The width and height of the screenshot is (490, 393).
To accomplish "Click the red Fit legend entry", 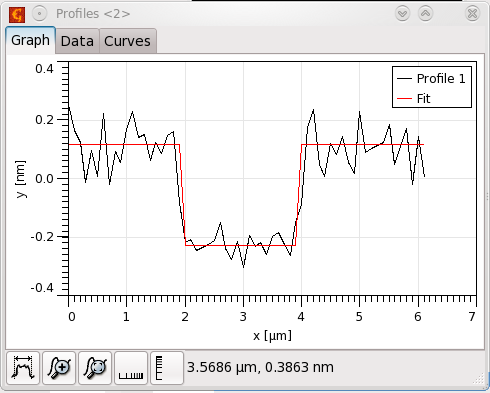I will click(x=414, y=99).
